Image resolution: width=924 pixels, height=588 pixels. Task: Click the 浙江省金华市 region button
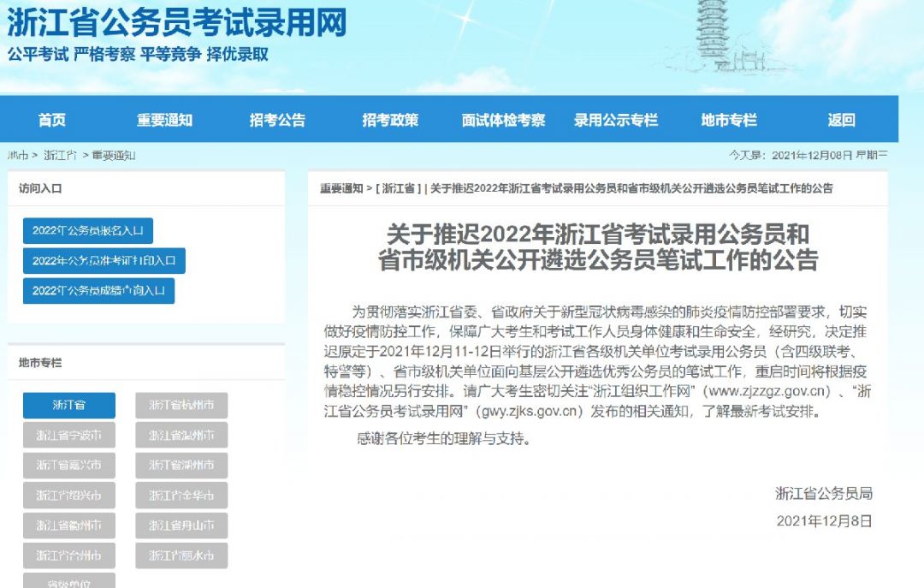pyautogui.click(x=181, y=496)
